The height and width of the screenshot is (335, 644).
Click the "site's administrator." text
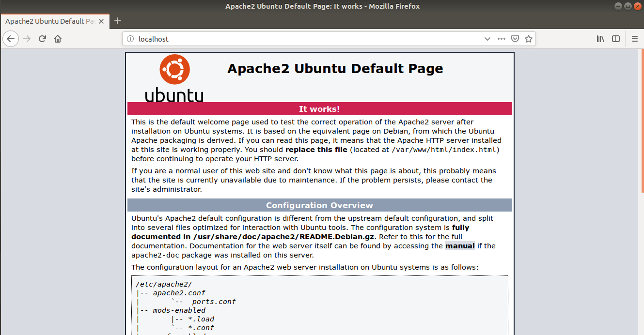click(167, 189)
